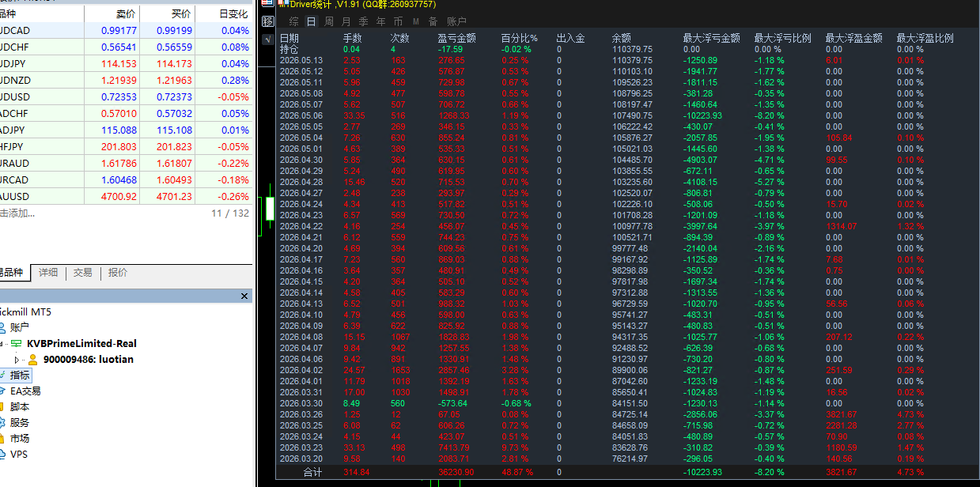Click the 最大浮盈比例 column header
This screenshot has height=487, width=980.
[925, 38]
